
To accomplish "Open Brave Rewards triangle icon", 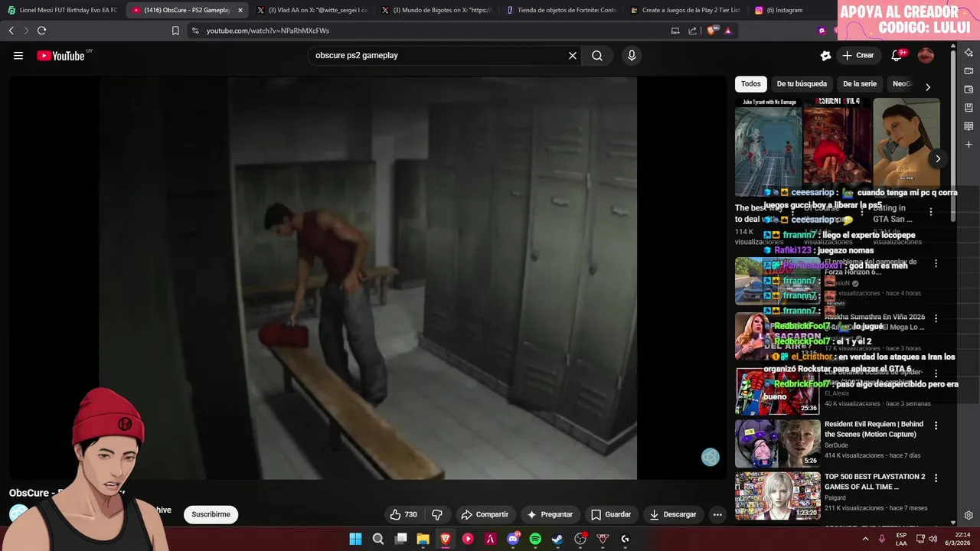I will click(727, 31).
